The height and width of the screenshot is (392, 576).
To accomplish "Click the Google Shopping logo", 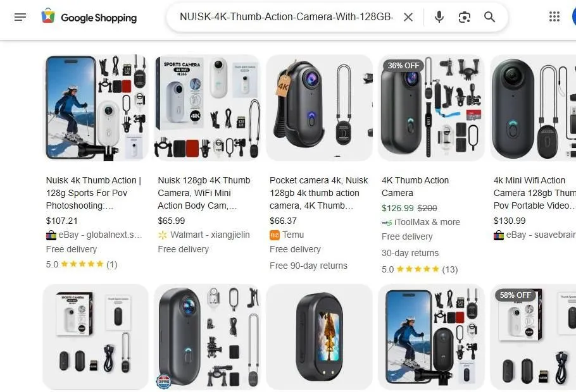I will click(89, 17).
